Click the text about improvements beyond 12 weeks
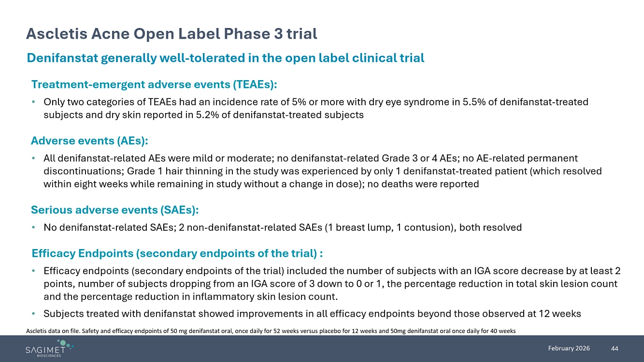The width and height of the screenshot is (644, 362). click(312, 314)
